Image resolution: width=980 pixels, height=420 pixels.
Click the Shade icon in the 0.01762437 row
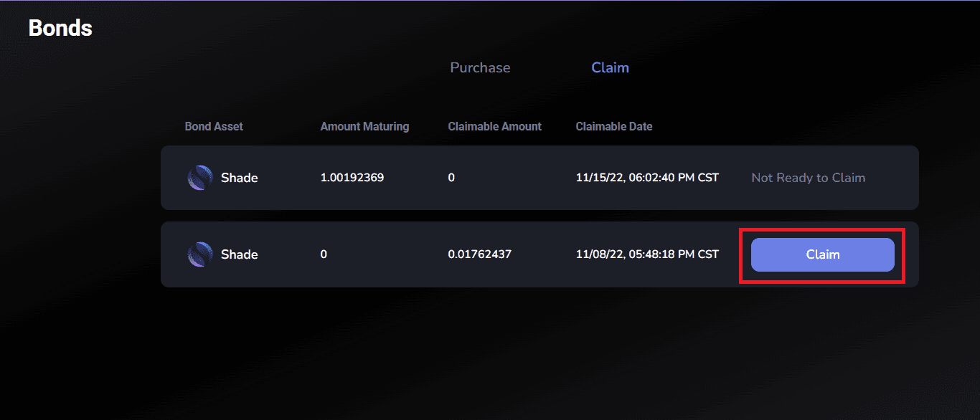200,254
